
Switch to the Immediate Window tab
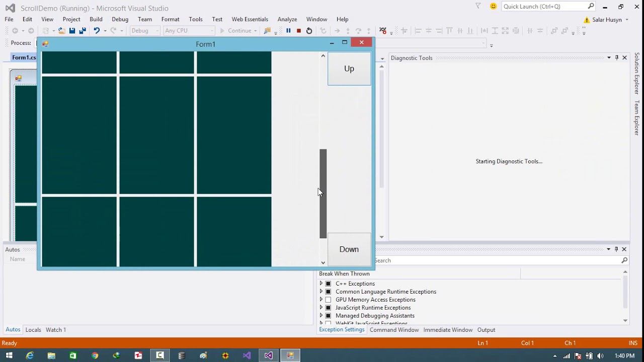(448, 330)
